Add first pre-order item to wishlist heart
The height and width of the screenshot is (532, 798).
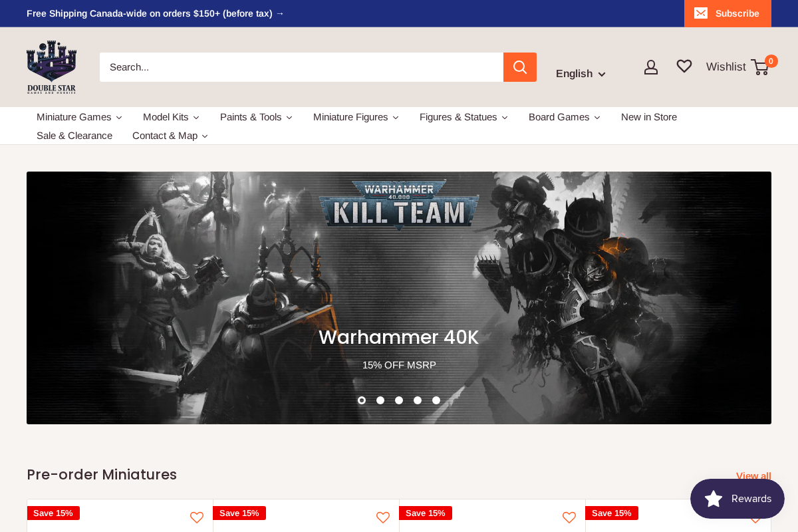[196, 517]
